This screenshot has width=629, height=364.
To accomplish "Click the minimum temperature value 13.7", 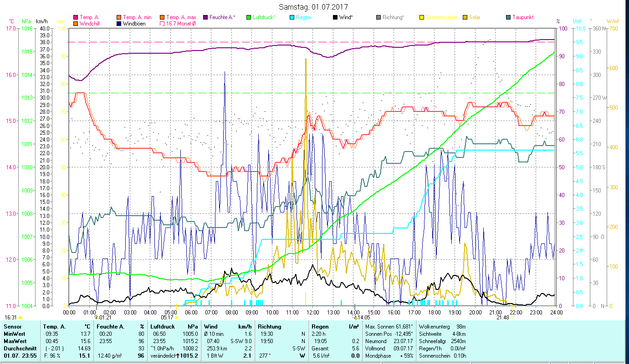I will pyautogui.click(x=86, y=334).
